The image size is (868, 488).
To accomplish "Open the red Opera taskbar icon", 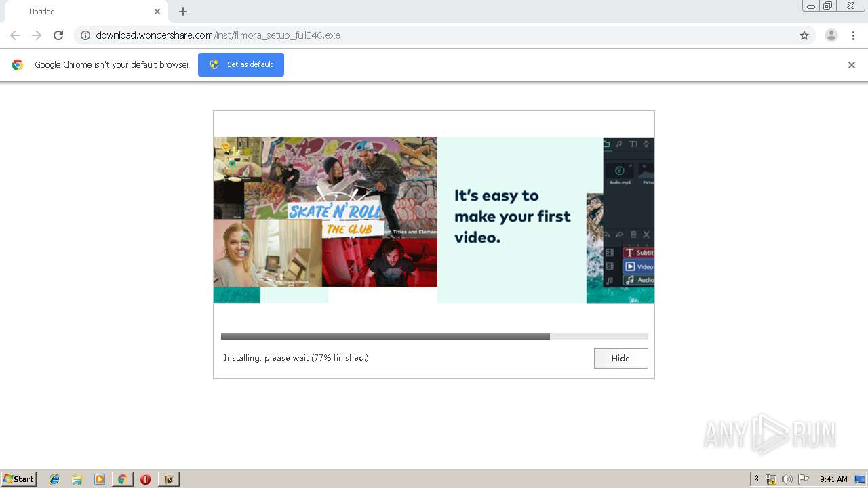I will pyautogui.click(x=145, y=479).
